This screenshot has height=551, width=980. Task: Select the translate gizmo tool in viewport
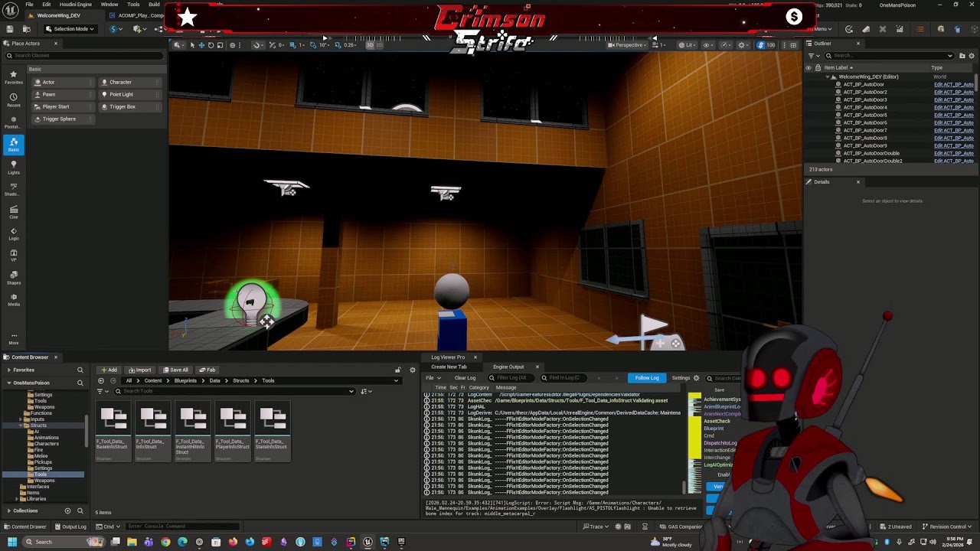201,45
